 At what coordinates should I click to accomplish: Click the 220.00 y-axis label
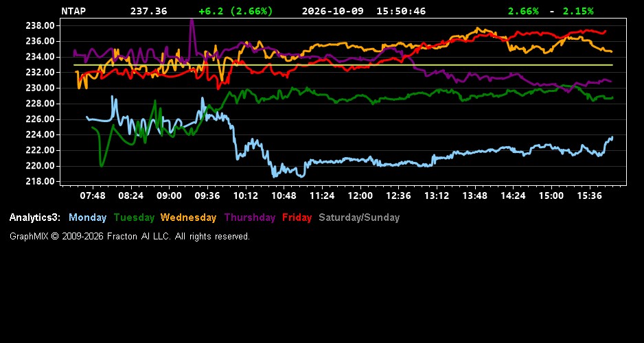41,166
